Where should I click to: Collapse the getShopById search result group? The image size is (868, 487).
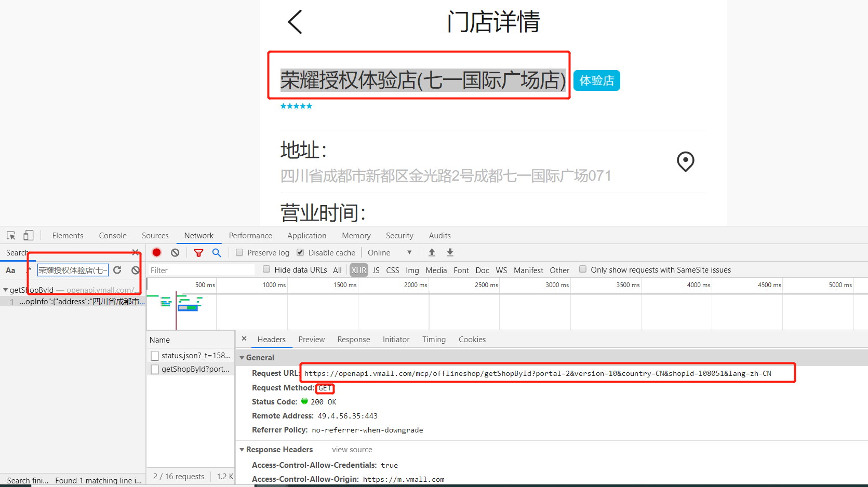(5, 290)
